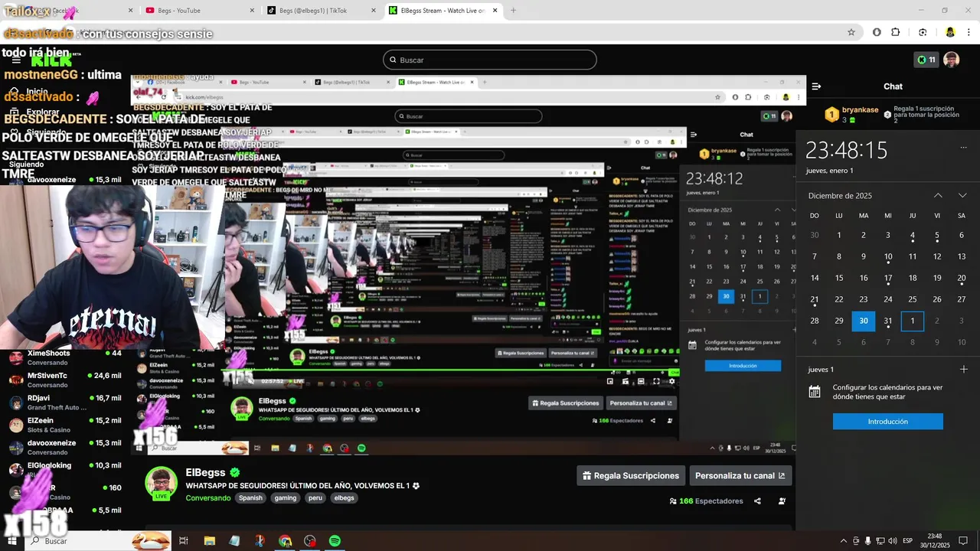This screenshot has height=551, width=980.
Task: Open the ElZeein channel in the sidebar
Action: pyautogui.click(x=65, y=425)
